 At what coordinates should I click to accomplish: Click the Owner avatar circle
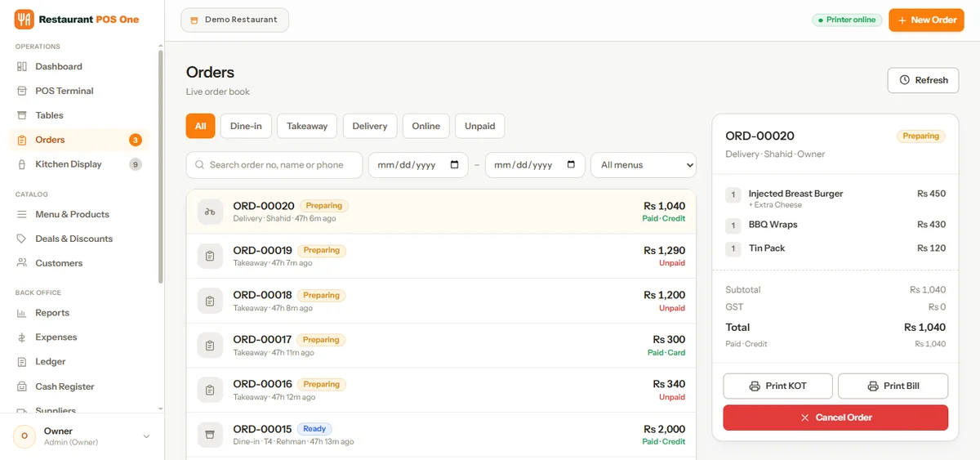[x=24, y=436]
